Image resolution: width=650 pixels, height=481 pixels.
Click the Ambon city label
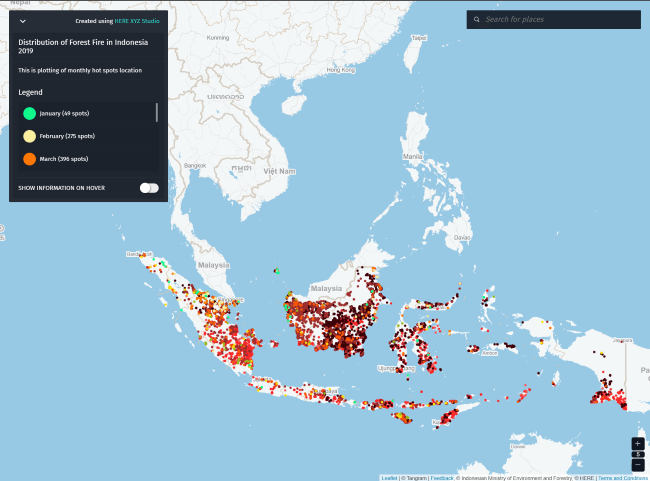(490, 353)
